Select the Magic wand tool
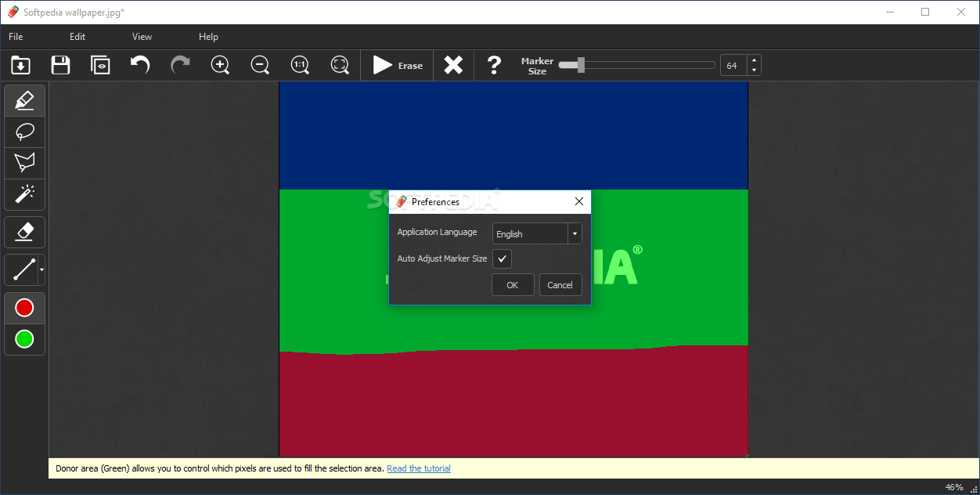Viewport: 980px width, 495px height. tap(25, 194)
